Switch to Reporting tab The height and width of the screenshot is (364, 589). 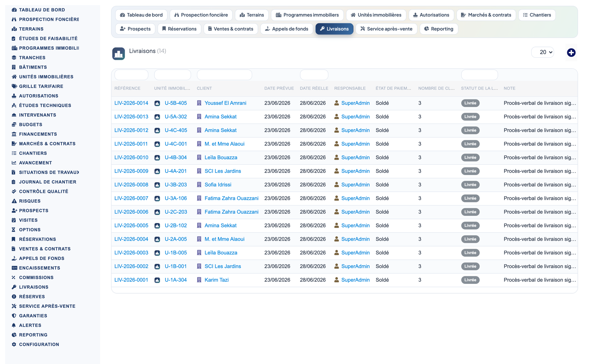(x=439, y=29)
